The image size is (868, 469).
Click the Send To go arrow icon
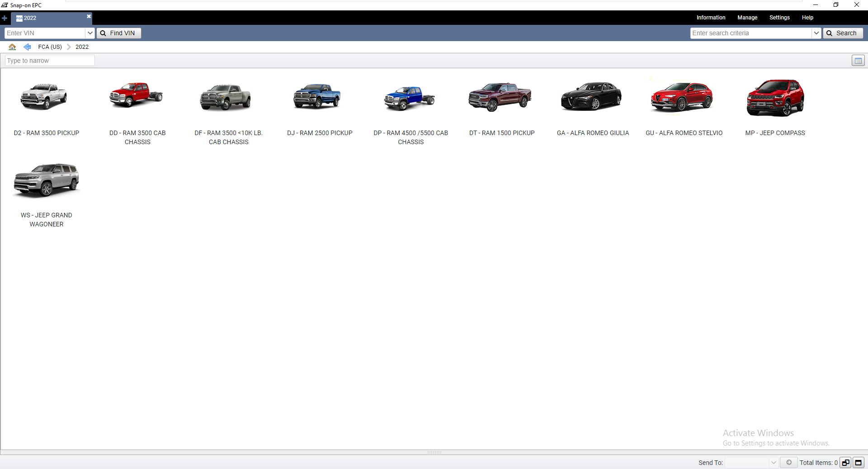click(x=789, y=462)
